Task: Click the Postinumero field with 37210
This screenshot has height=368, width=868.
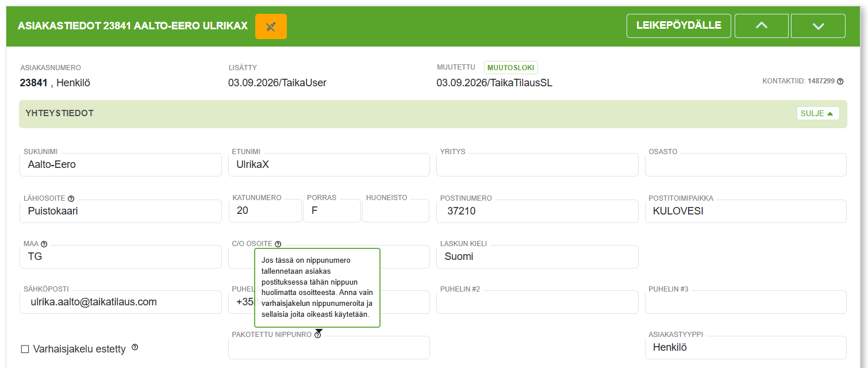Action: [537, 211]
